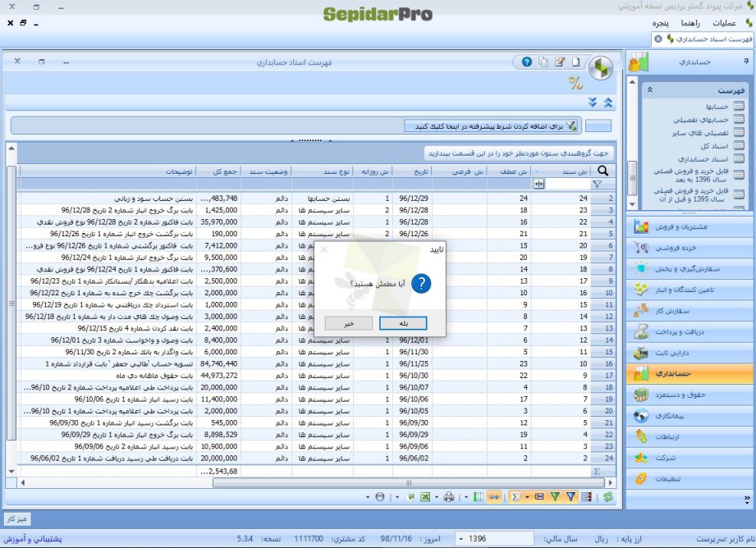Open the حسابهای تفصیلی list
Viewport: 756px width, 548px height.
pyautogui.click(x=700, y=120)
